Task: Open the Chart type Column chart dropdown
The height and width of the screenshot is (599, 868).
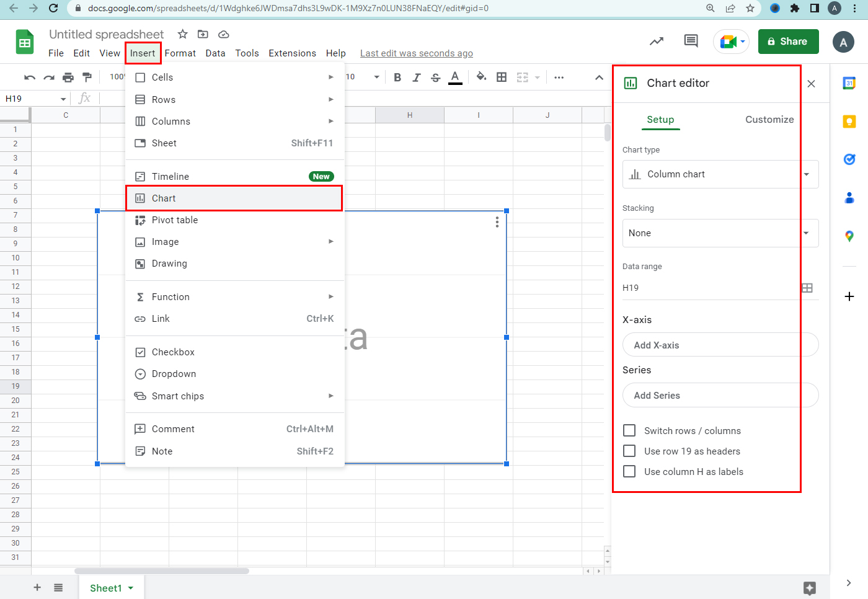Action: point(720,174)
